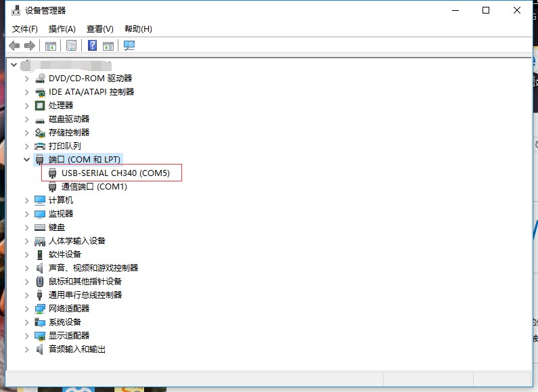
Task: Click the 计算机 computer icon
Action: tap(40, 200)
